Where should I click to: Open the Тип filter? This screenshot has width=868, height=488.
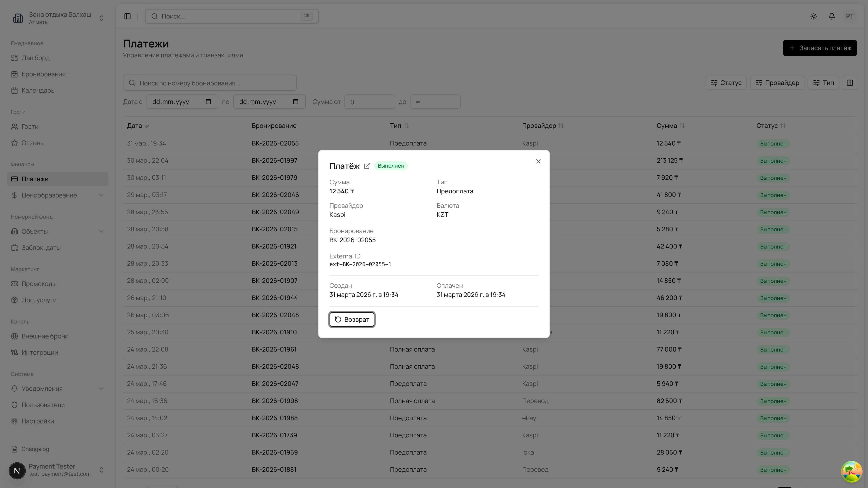(823, 83)
